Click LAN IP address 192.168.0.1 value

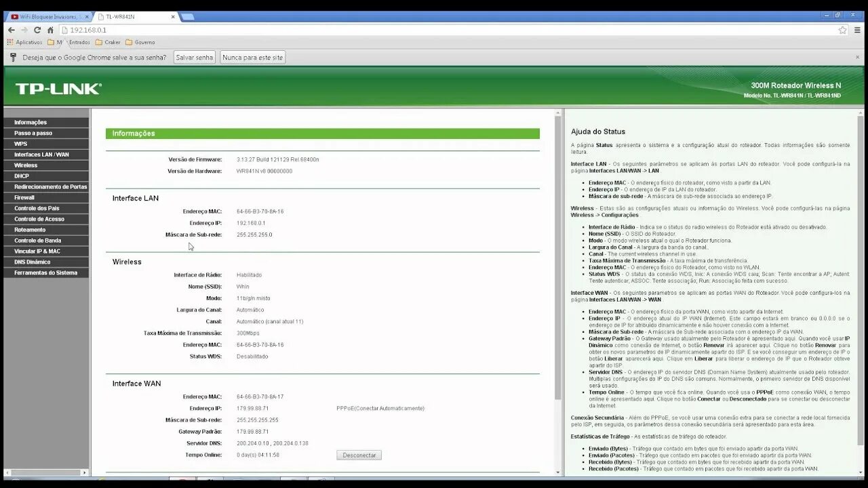pyautogui.click(x=251, y=223)
